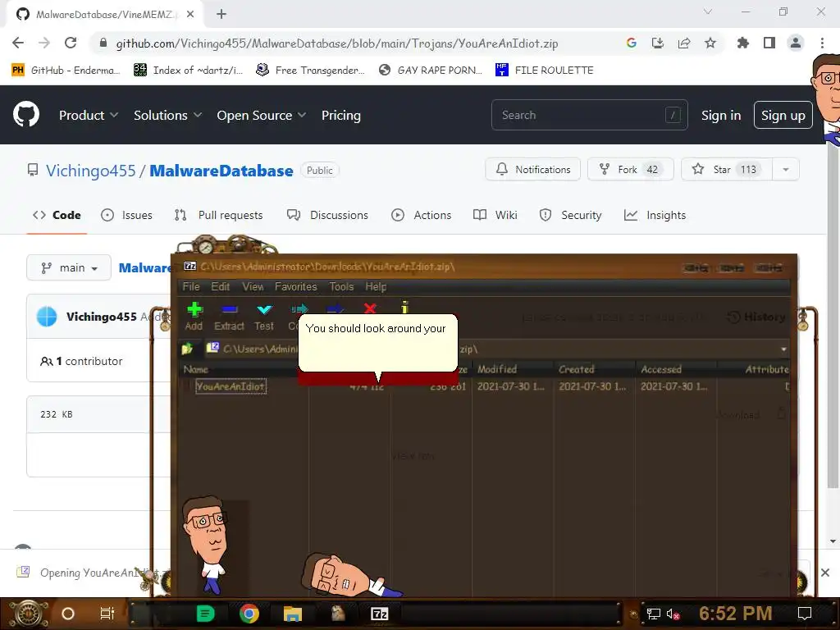Open the Favorites menu in 7-Zip
840x630 pixels.
[295, 286]
